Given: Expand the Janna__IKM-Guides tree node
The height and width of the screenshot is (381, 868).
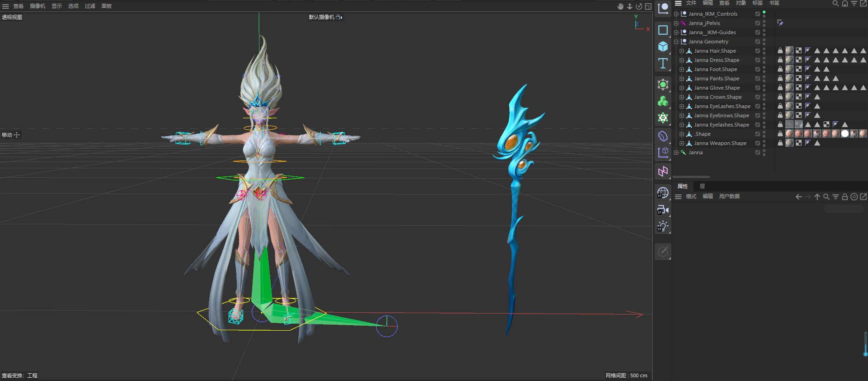Looking at the screenshot, I should click(x=676, y=32).
